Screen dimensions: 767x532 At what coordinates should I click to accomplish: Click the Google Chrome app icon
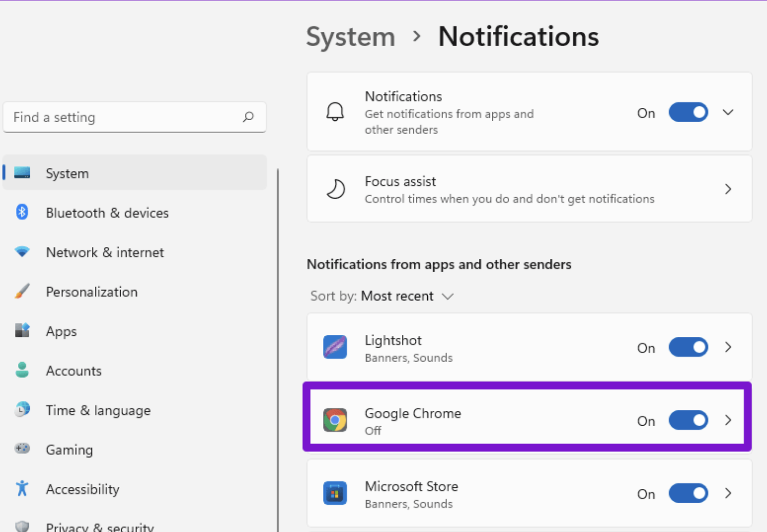335,420
